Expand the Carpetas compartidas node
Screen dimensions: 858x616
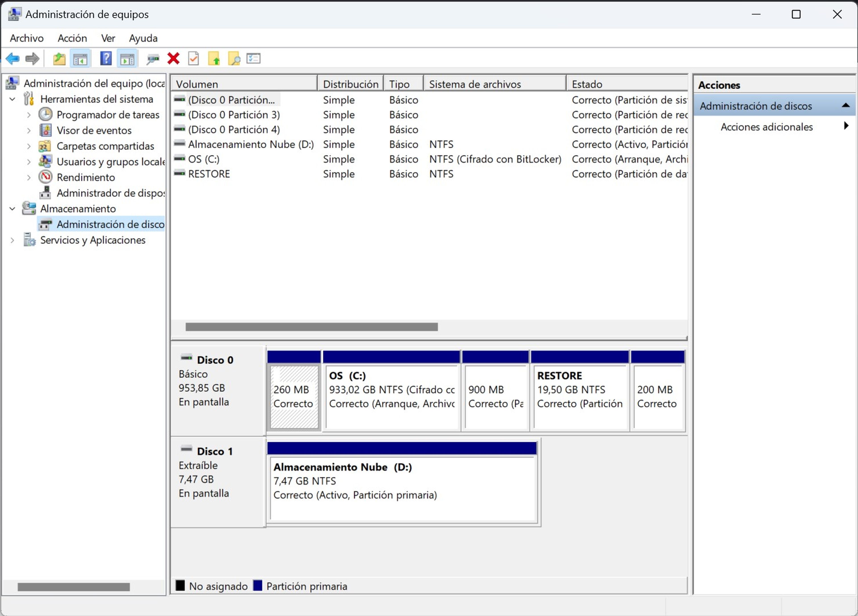29,146
